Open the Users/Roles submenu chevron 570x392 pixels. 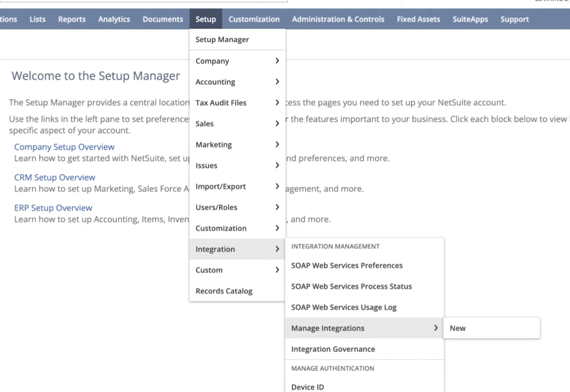coord(277,207)
